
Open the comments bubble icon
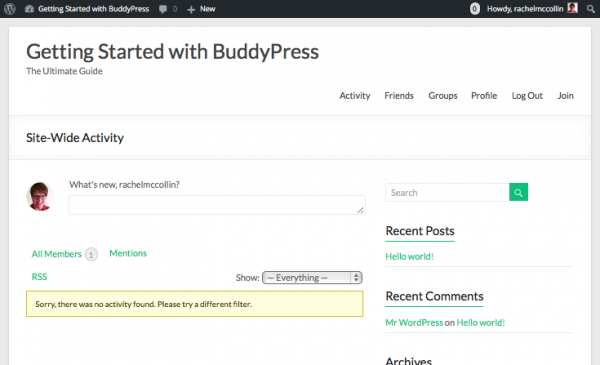coord(163,9)
